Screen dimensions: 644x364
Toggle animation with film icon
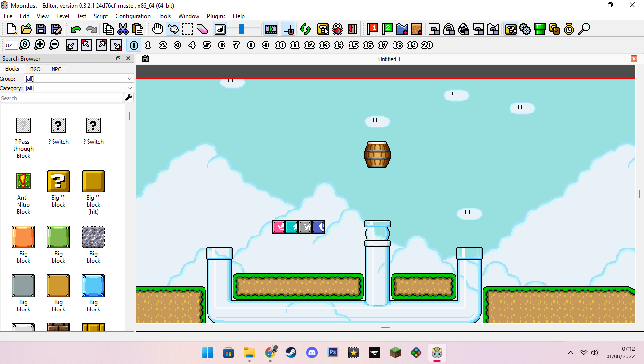tap(271, 29)
